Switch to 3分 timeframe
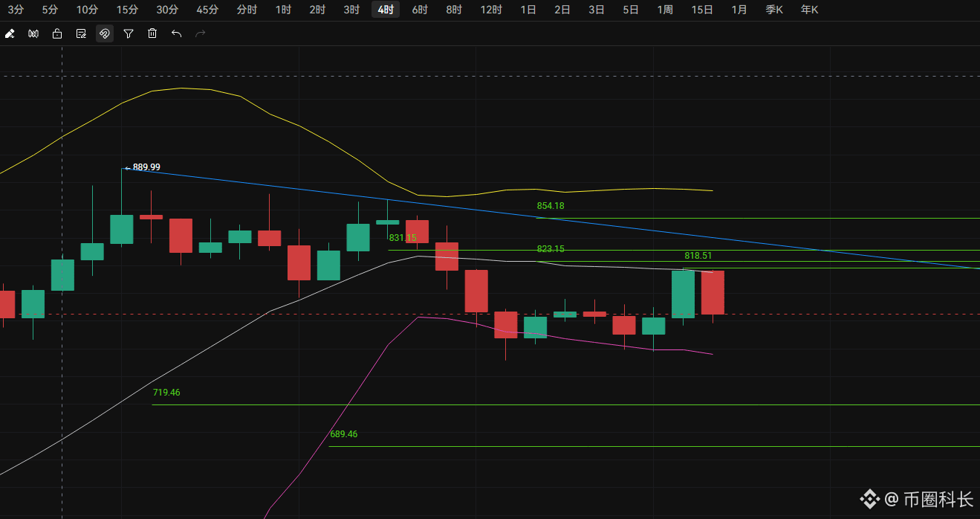 (16, 10)
